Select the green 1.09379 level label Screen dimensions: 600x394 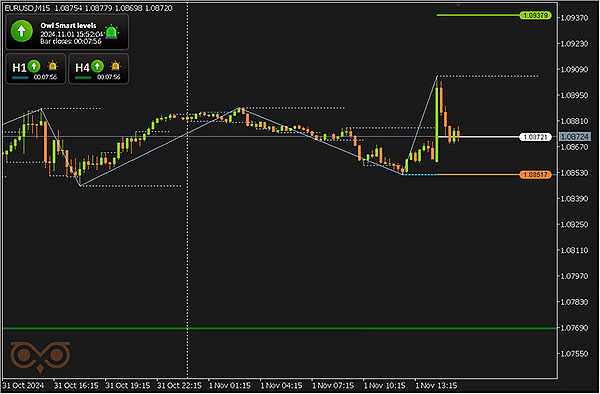point(535,15)
